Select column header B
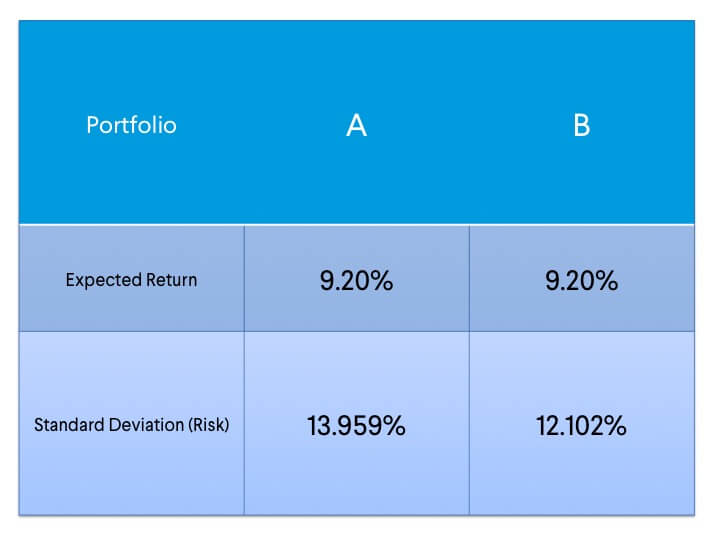 (581, 125)
